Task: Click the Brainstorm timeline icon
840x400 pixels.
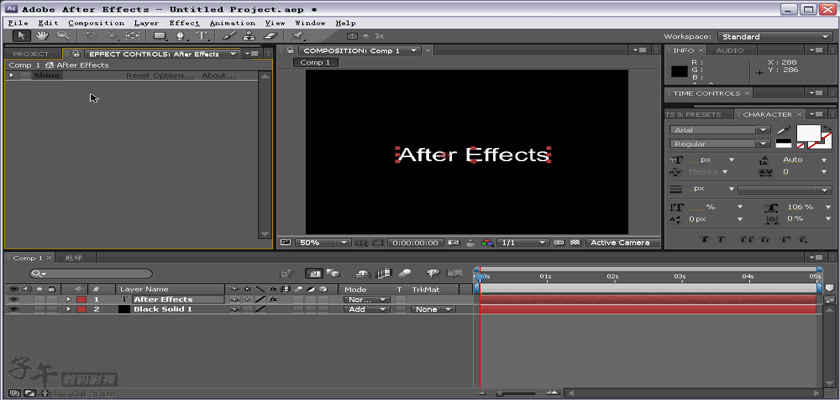Action: pyautogui.click(x=432, y=274)
